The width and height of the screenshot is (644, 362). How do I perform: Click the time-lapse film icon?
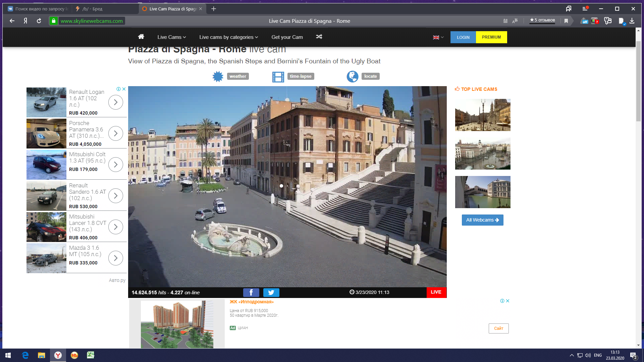[x=278, y=77]
